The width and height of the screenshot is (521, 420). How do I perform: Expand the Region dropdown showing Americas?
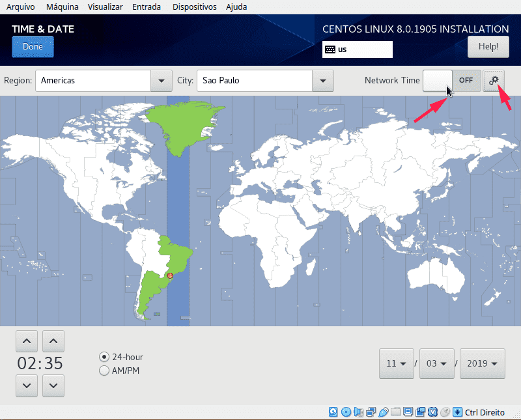click(x=162, y=80)
